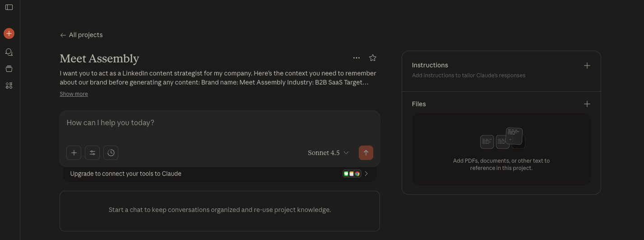
Task: Open the Sonnet 4.5 model dropdown
Action: point(328,153)
